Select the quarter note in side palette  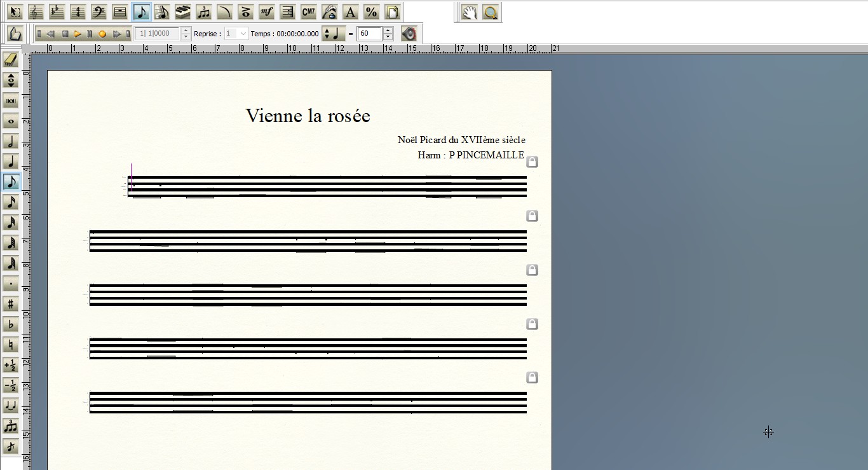(10, 162)
